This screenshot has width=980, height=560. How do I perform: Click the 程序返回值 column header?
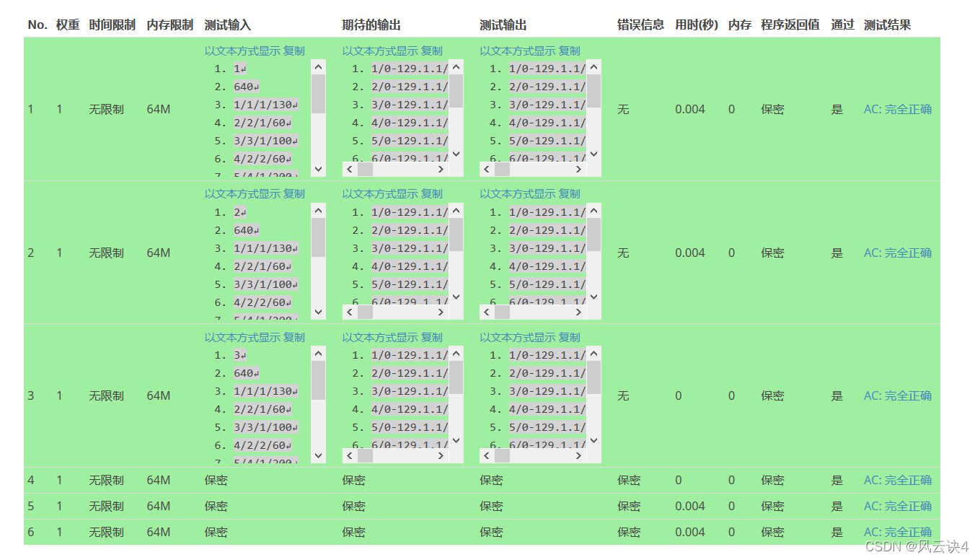(790, 25)
